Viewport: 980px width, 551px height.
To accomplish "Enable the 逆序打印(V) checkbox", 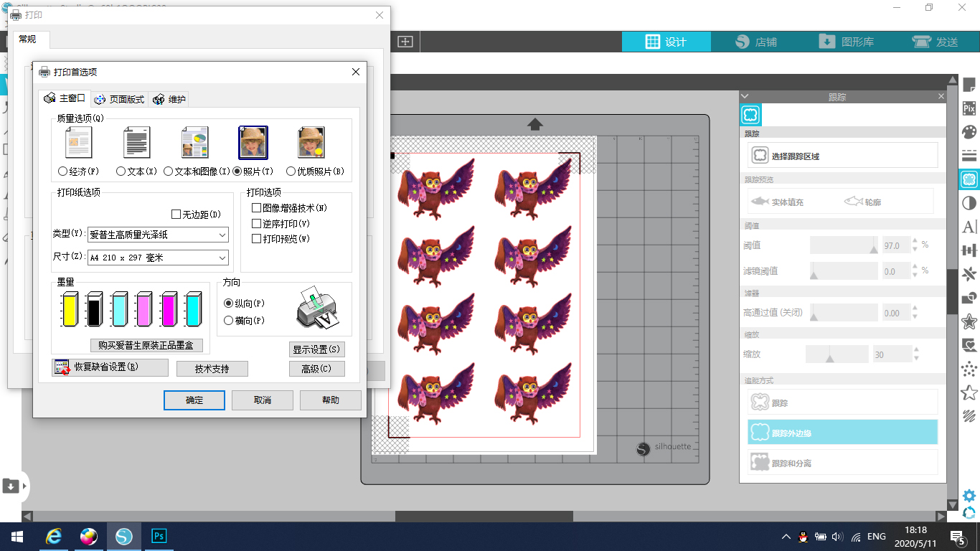I will tap(256, 223).
